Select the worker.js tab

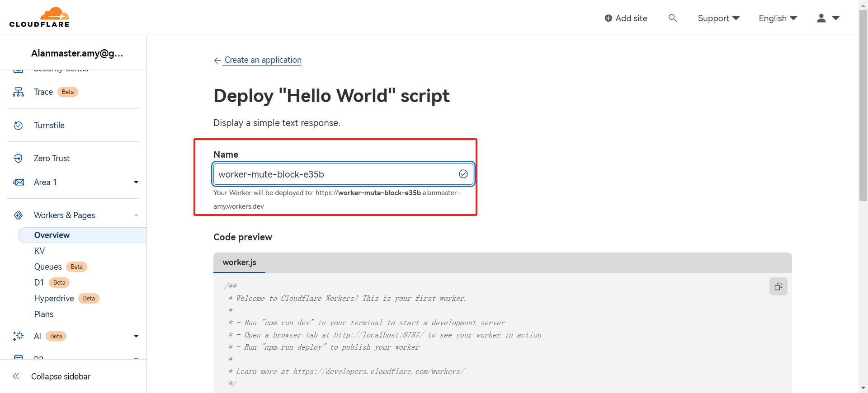pyautogui.click(x=239, y=262)
